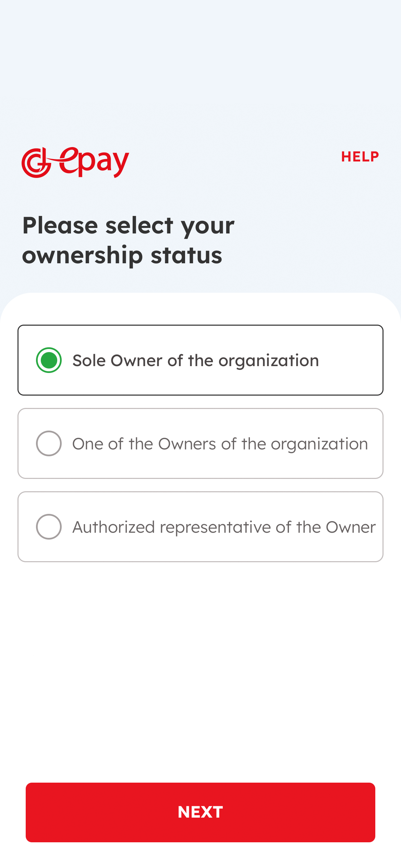Tap the 'Sole Owner of the organization' label
Viewport: 401px width, 868px height.
pyautogui.click(x=196, y=361)
